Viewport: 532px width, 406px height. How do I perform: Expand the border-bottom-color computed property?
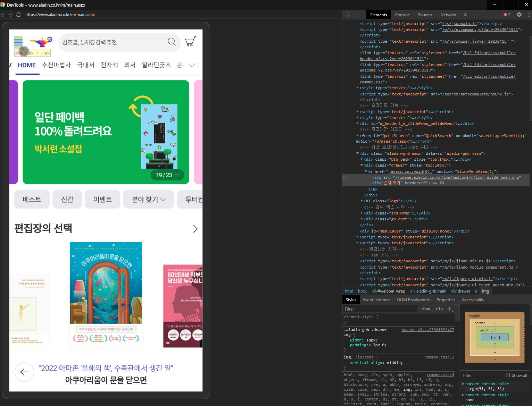463,384
